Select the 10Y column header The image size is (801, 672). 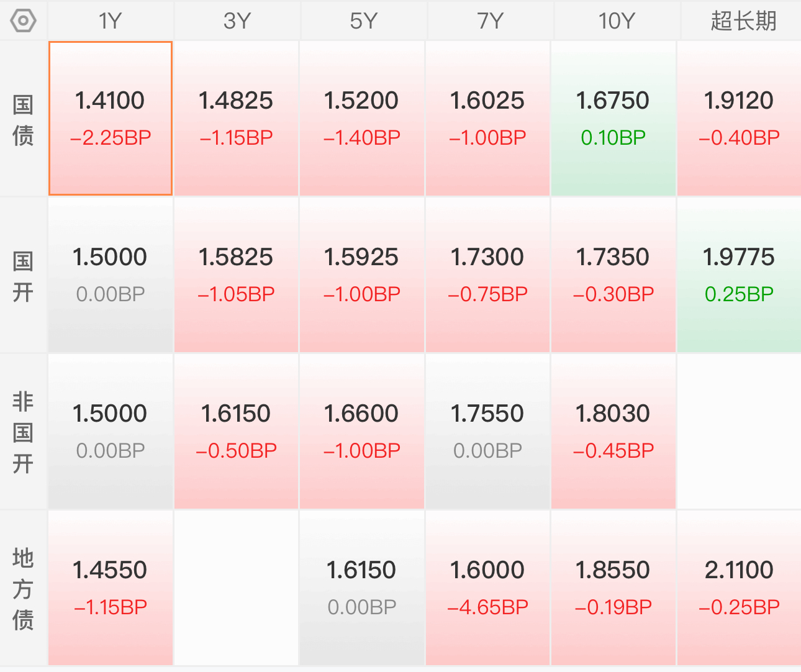tap(616, 21)
